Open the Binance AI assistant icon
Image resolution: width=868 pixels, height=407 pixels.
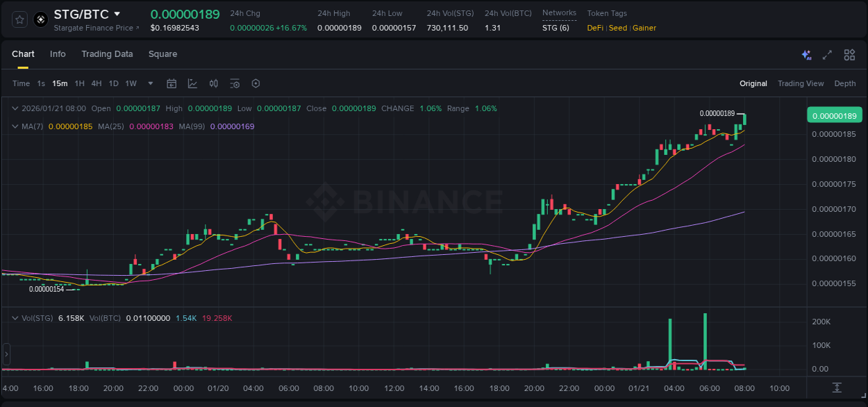point(805,54)
